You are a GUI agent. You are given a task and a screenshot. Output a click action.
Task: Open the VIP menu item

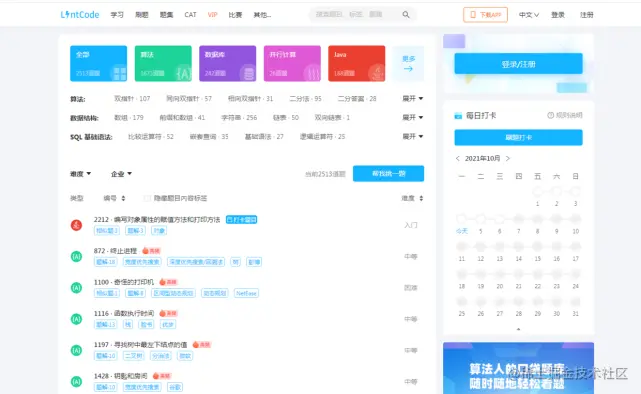click(x=213, y=15)
